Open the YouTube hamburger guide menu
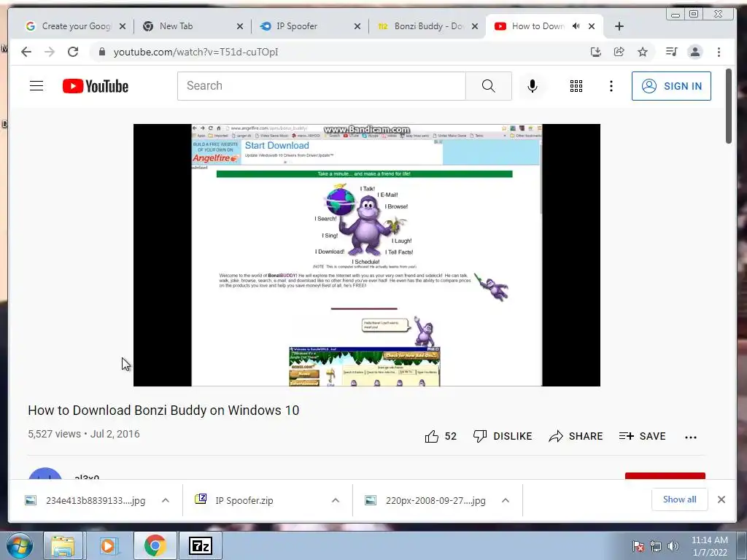Viewport: 747px width, 560px height. click(36, 86)
